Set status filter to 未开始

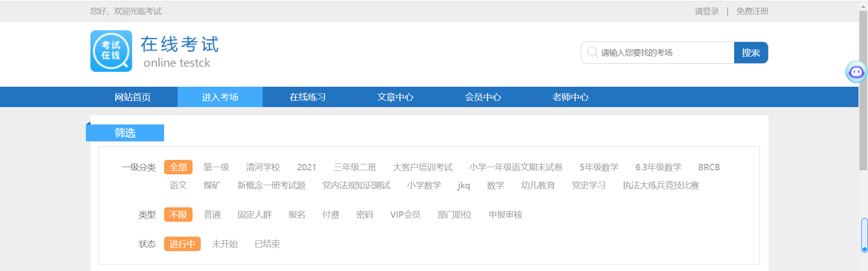coord(225,244)
